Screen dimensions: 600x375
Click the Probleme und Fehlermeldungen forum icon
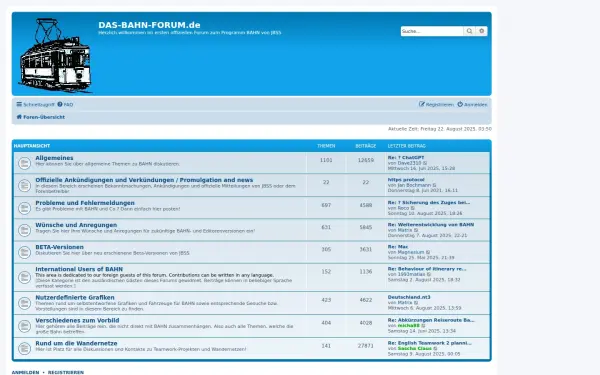coord(24,208)
